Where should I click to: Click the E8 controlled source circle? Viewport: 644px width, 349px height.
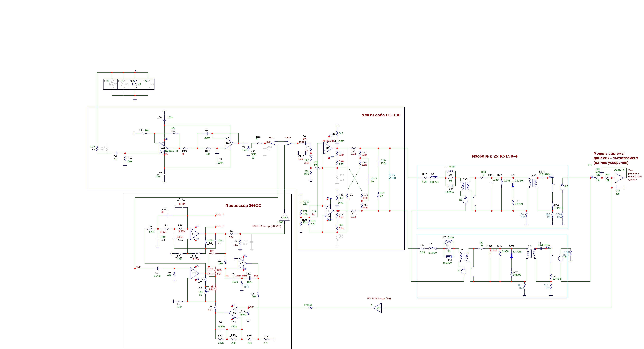point(465,201)
